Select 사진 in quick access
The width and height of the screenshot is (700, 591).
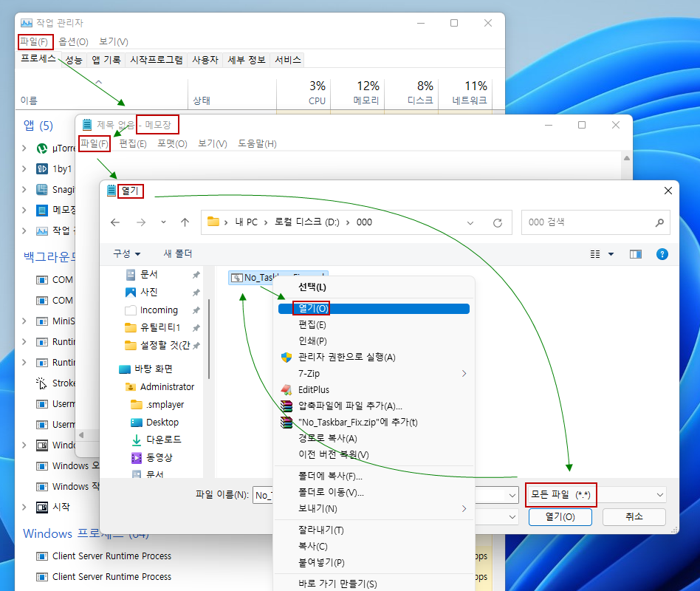coord(148,292)
